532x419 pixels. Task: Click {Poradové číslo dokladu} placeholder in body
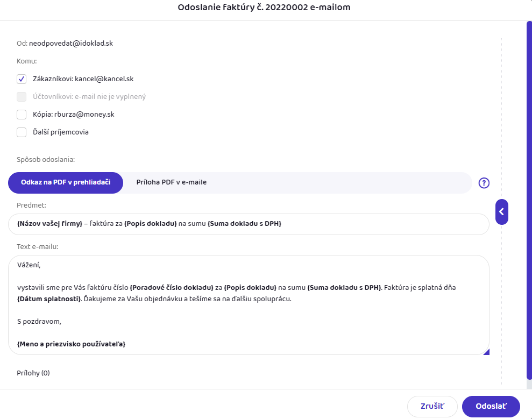click(172, 288)
